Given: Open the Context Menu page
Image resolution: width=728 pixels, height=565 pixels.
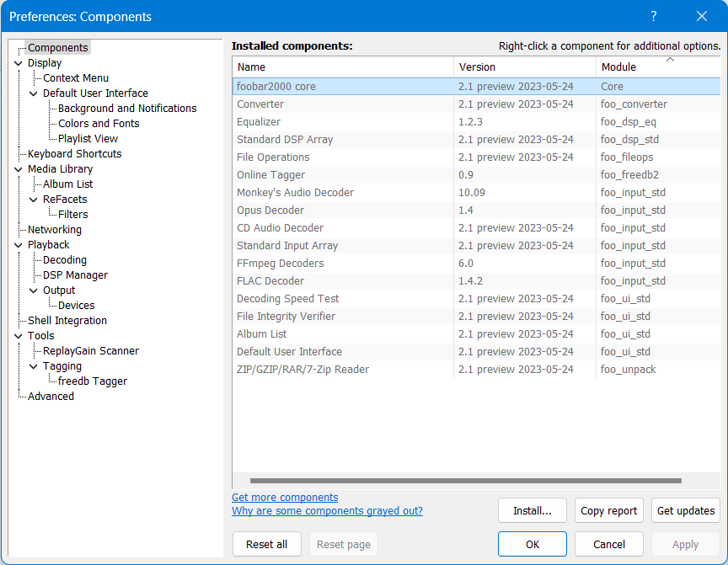Looking at the screenshot, I should (76, 78).
